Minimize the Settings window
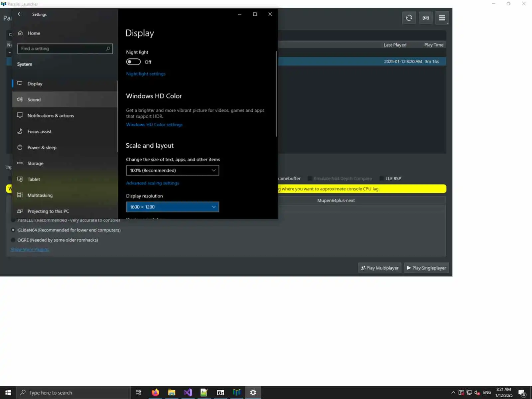The image size is (532, 399). (239, 14)
